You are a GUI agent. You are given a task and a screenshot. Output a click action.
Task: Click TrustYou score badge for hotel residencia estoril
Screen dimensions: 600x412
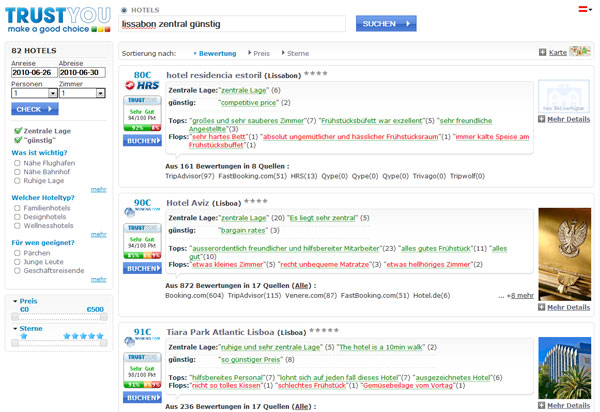(142, 114)
